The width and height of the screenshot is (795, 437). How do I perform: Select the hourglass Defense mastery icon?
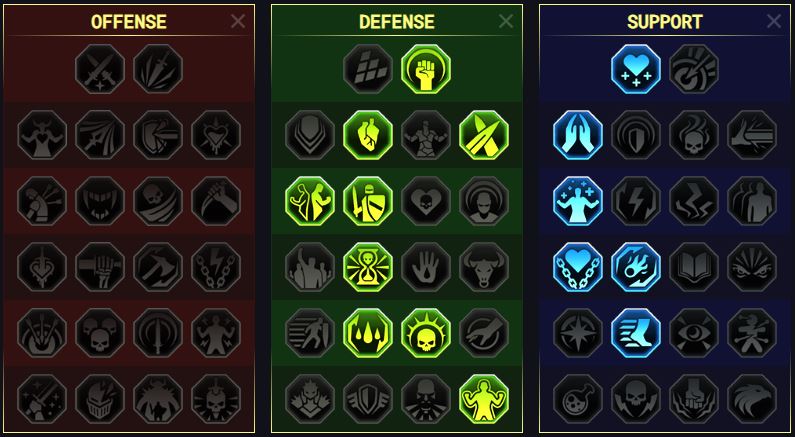(x=368, y=267)
